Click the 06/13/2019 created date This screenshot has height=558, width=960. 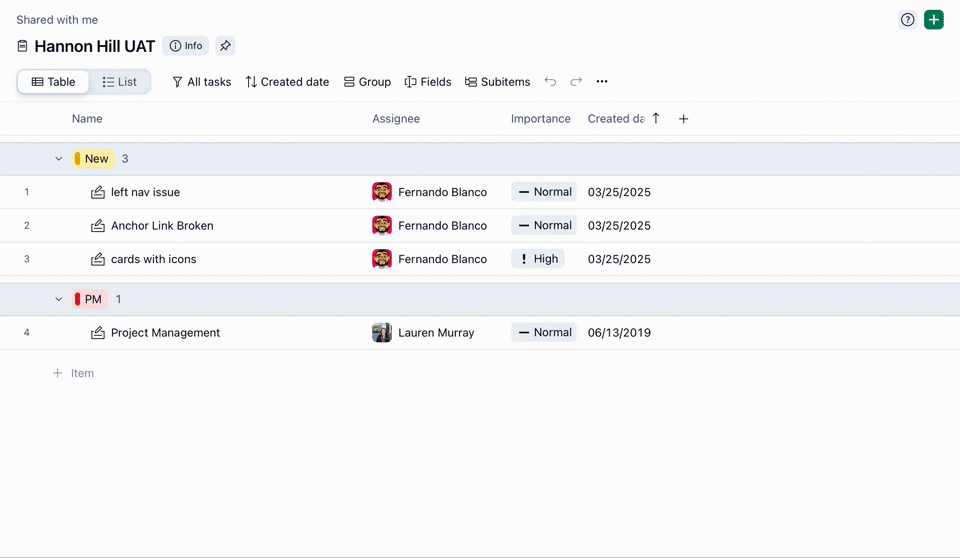point(619,333)
